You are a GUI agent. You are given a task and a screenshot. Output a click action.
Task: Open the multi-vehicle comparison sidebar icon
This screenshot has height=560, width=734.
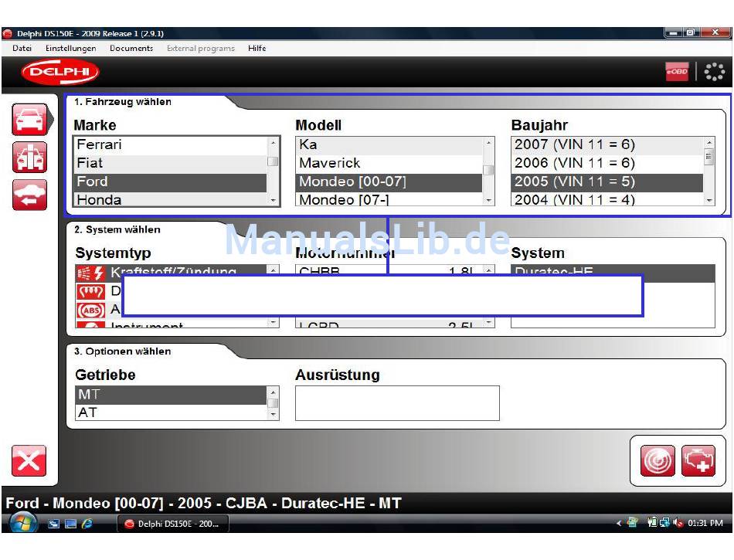pos(29,158)
